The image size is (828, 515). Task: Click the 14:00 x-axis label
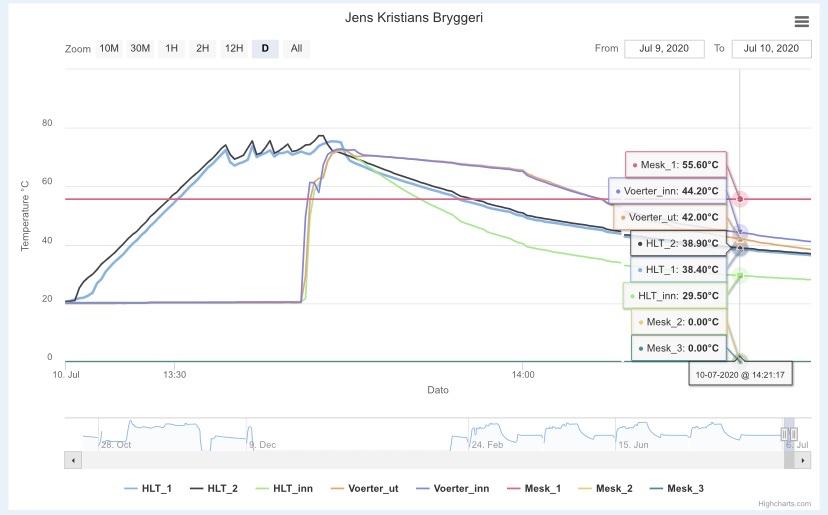point(523,374)
